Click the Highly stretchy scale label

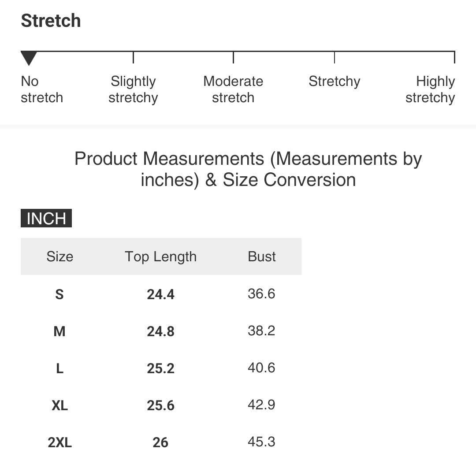[x=430, y=89]
